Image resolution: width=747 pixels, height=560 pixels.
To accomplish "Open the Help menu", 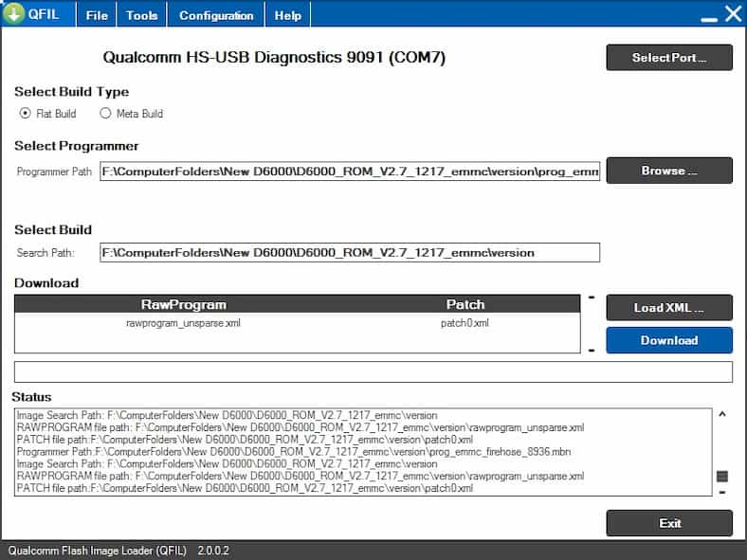I will 288,15.
